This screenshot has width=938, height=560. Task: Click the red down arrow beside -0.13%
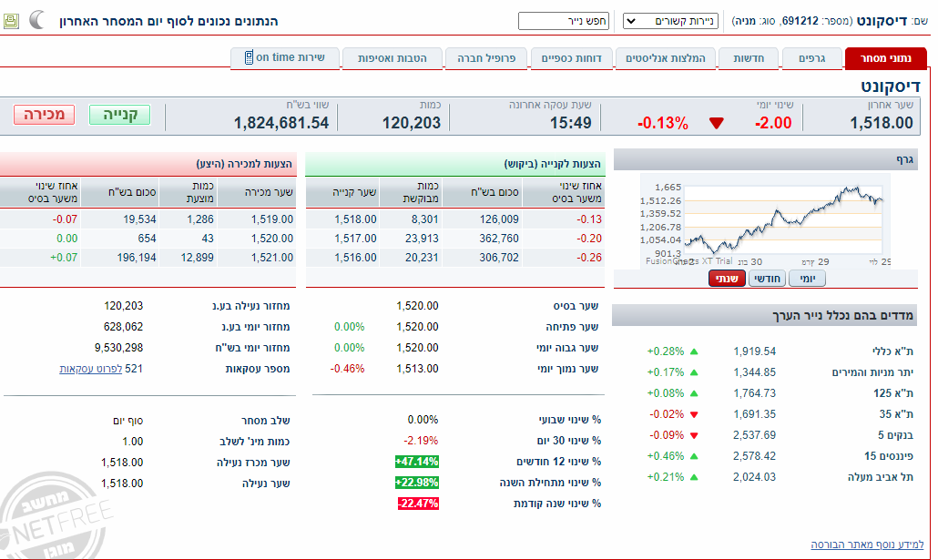point(716,123)
